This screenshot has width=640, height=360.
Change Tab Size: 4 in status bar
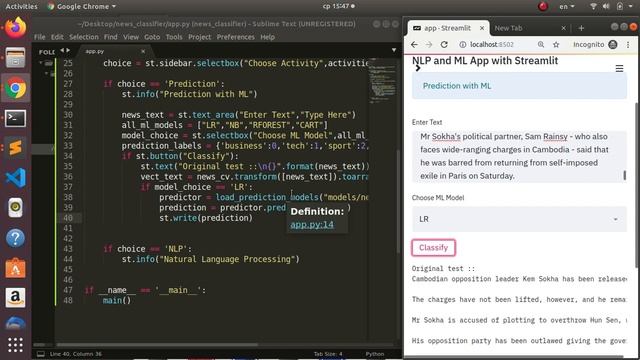point(328,354)
